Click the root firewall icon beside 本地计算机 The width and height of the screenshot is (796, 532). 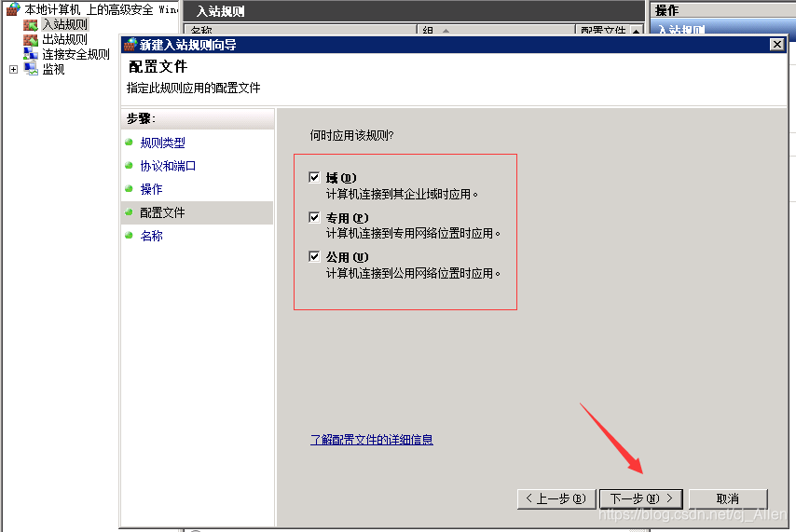tap(13, 9)
